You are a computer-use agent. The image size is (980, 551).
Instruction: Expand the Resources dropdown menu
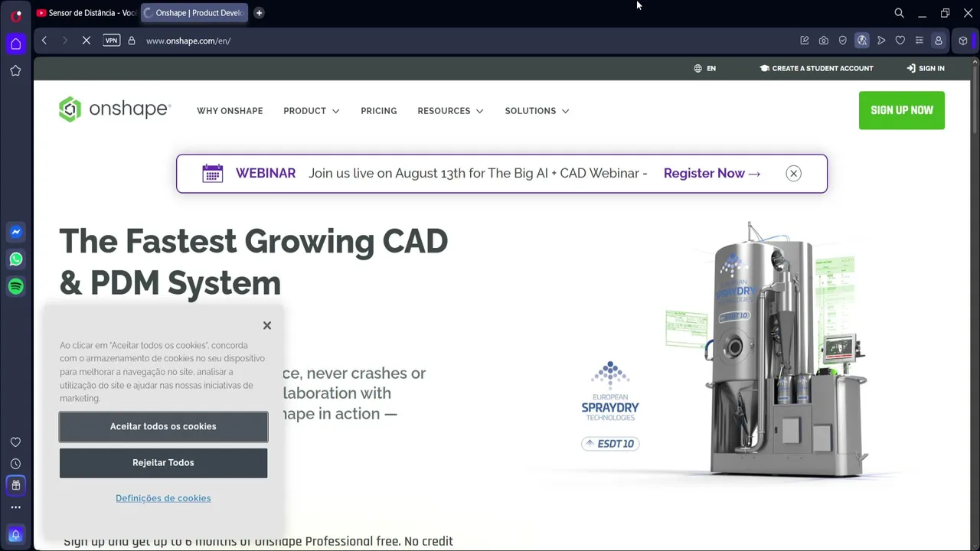pos(451,111)
